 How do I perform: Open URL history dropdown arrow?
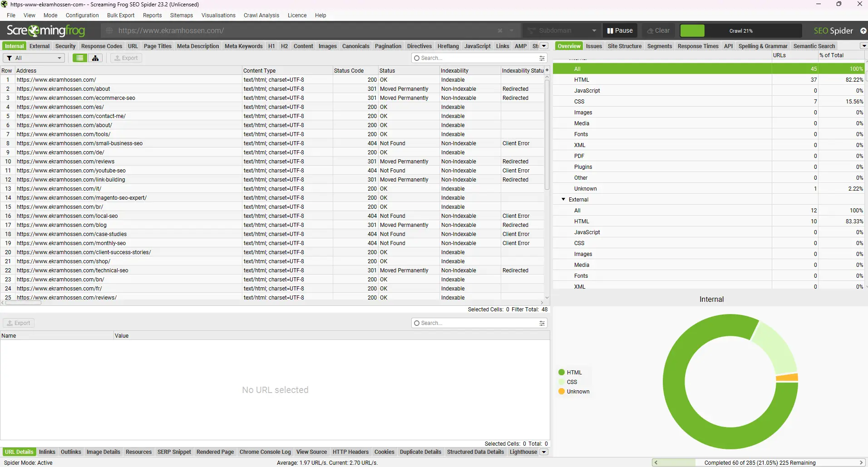point(512,31)
